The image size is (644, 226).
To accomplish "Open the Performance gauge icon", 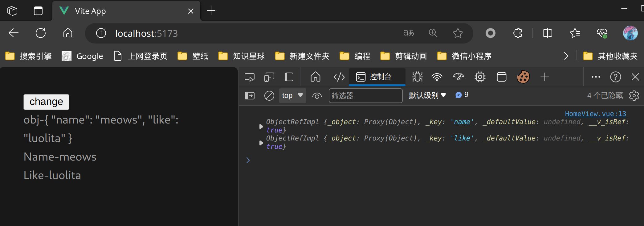I will [x=458, y=77].
